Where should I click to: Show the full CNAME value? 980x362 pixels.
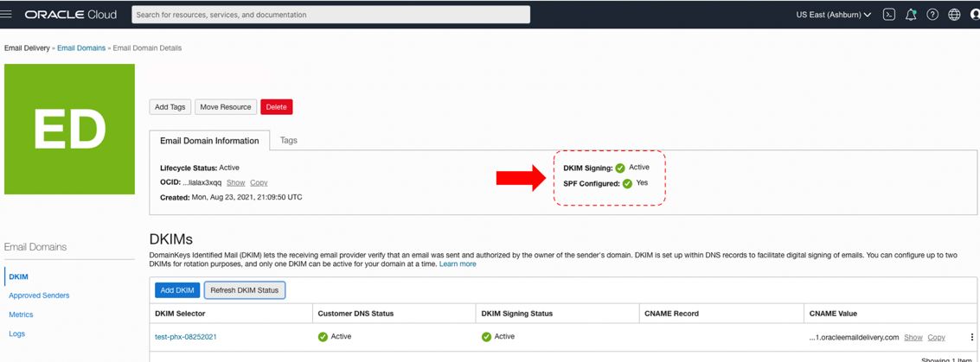click(x=913, y=337)
